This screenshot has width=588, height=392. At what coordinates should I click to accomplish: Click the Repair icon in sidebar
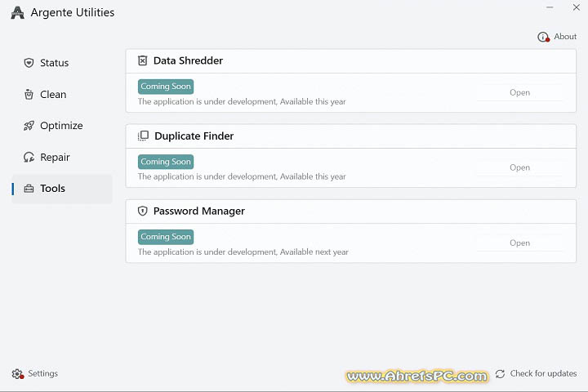tap(29, 157)
